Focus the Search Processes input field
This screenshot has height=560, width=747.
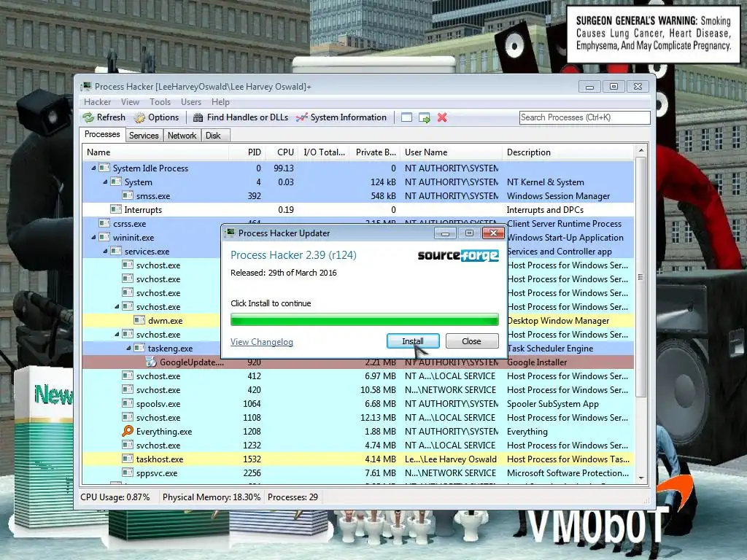584,117
